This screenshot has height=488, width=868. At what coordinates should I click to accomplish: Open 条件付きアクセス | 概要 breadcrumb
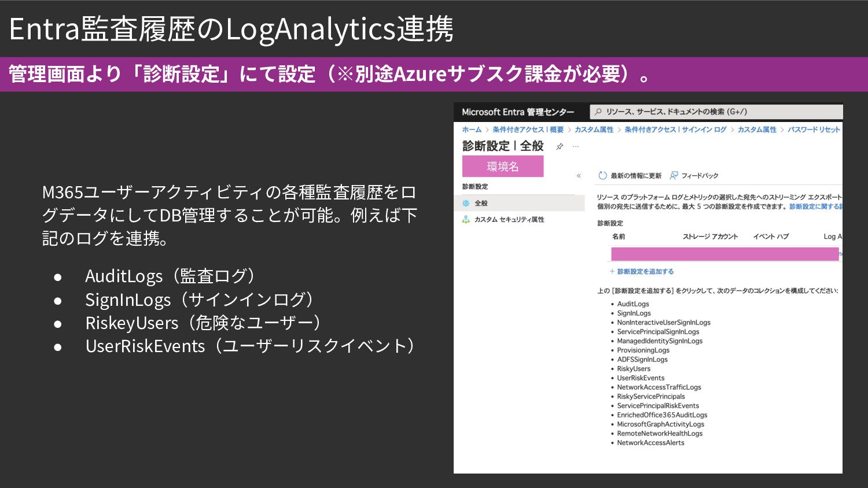point(528,130)
